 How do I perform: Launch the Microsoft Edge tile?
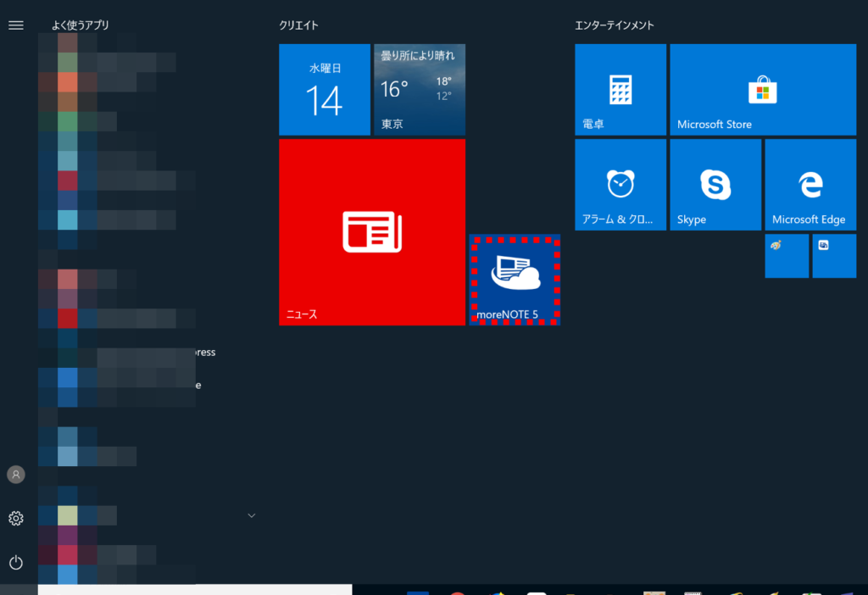(810, 185)
